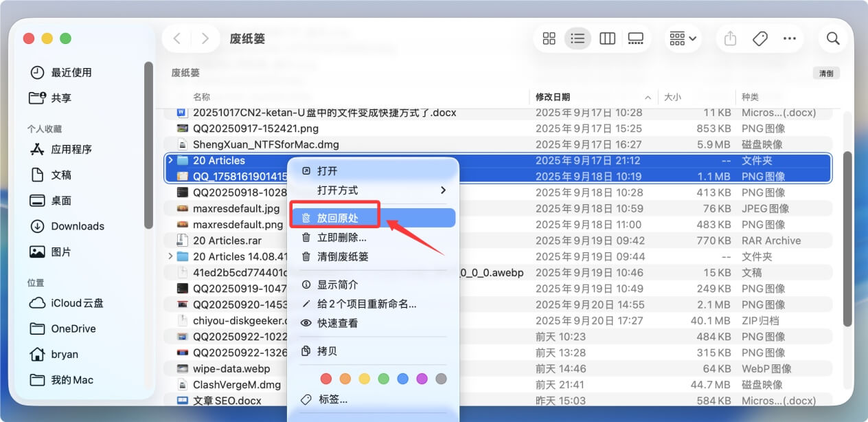Click the Tags toolbar icon
Viewport: 868px width, 422px height.
759,38
